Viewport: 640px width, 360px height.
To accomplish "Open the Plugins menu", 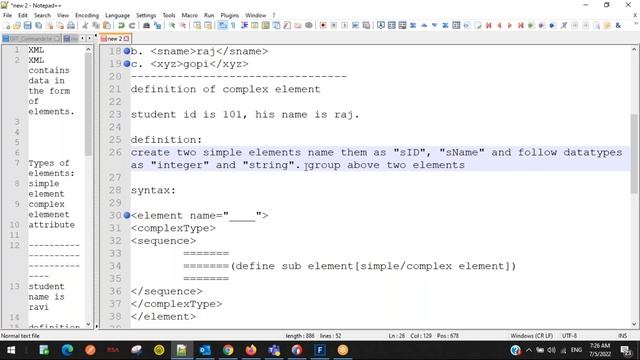I will [229, 15].
